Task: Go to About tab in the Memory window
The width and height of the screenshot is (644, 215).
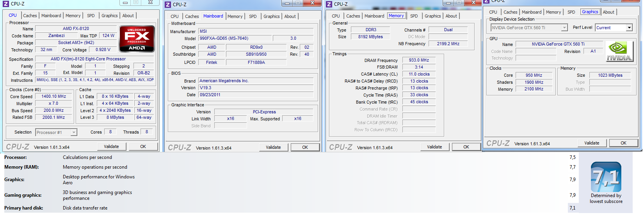Action: [451, 16]
